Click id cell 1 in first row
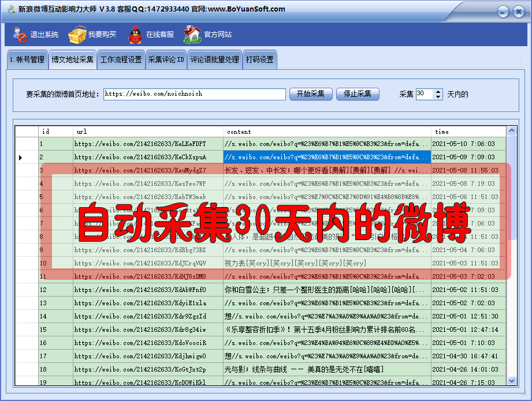Screen dimensions: 532x401 (55, 144)
